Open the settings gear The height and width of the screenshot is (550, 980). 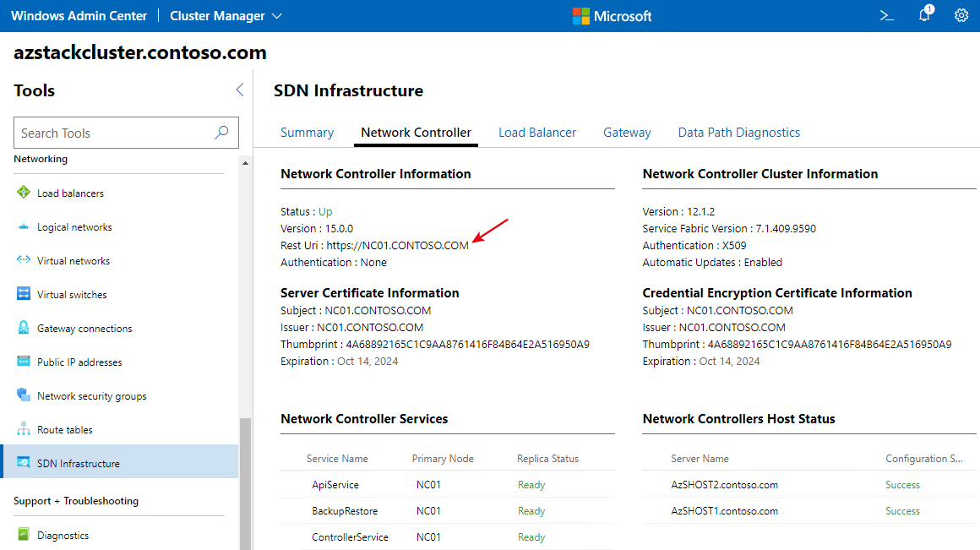pos(961,15)
